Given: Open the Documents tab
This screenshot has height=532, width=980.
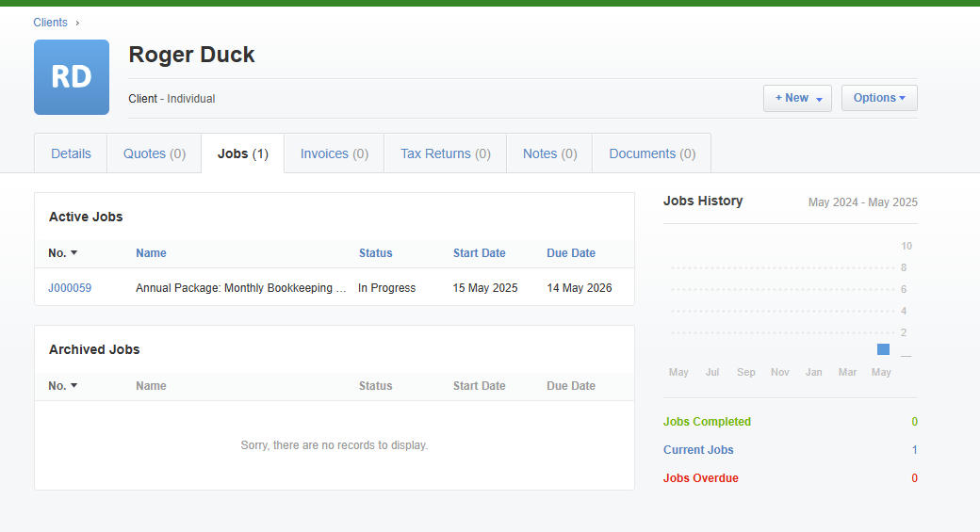Looking at the screenshot, I should [x=652, y=153].
